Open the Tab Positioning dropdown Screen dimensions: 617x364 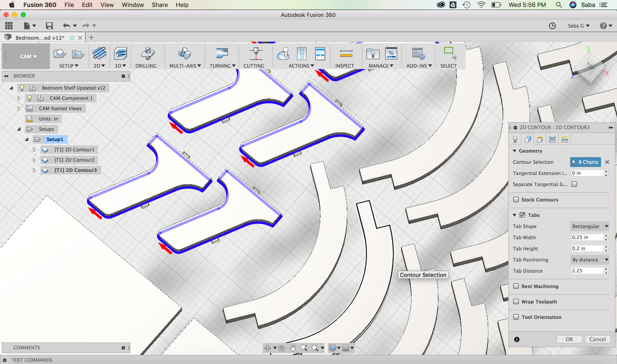[590, 260]
